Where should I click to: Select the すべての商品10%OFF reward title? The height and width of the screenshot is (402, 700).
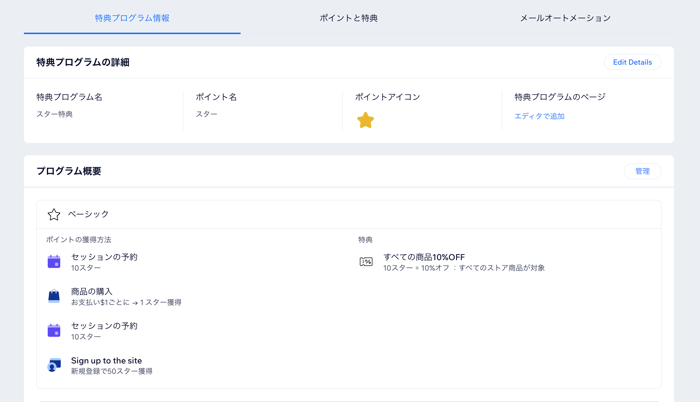tap(424, 257)
